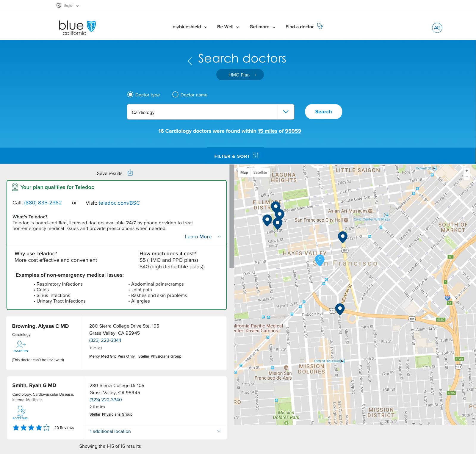Open Smith's 20 Reviews

[64, 428]
